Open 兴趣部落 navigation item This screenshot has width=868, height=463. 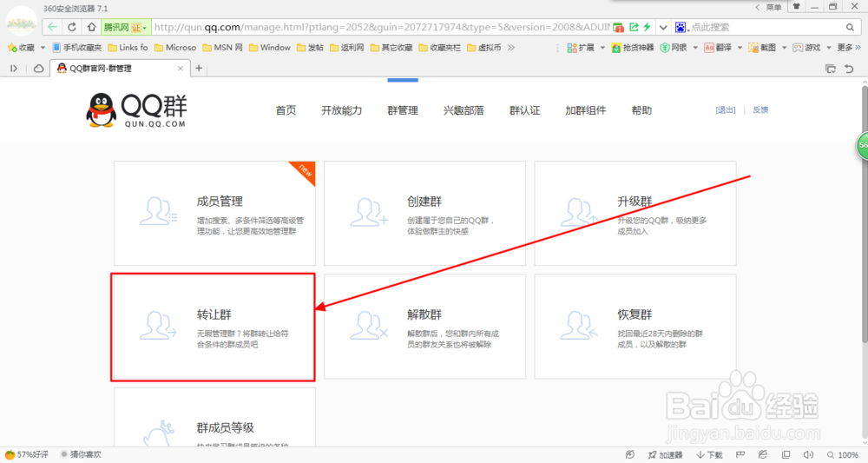(464, 110)
